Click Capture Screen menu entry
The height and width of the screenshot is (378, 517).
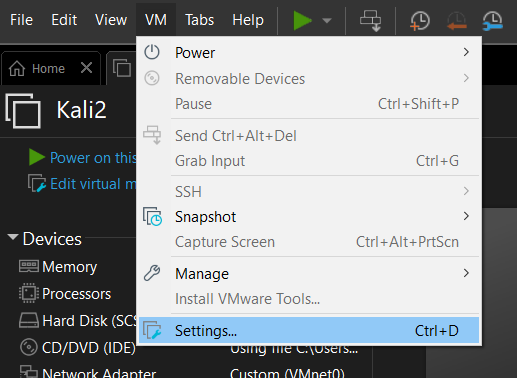click(x=309, y=242)
